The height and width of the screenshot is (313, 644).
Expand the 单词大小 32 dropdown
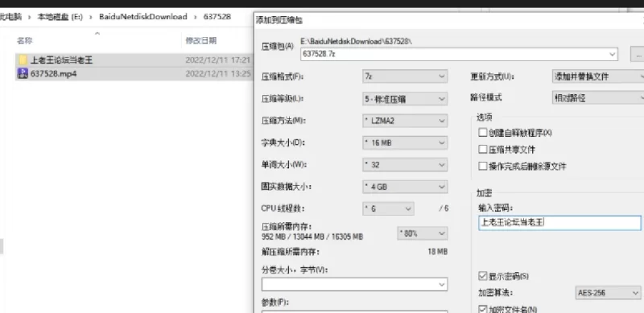click(405, 165)
